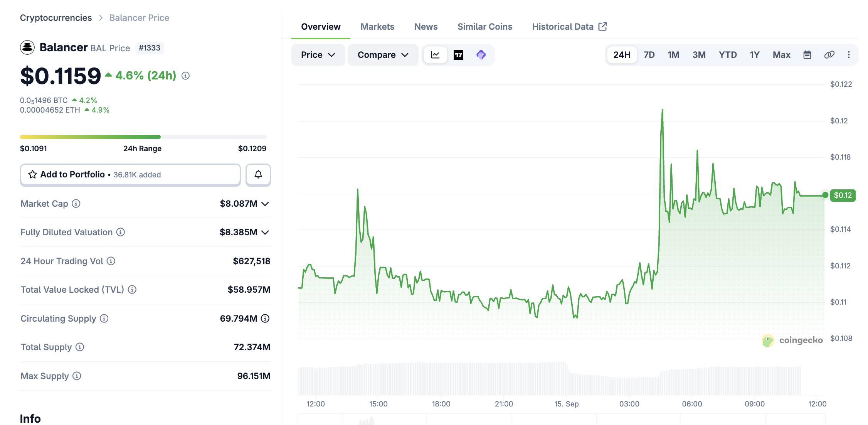
Task: Open Market Cap info icon
Action: 76,204
